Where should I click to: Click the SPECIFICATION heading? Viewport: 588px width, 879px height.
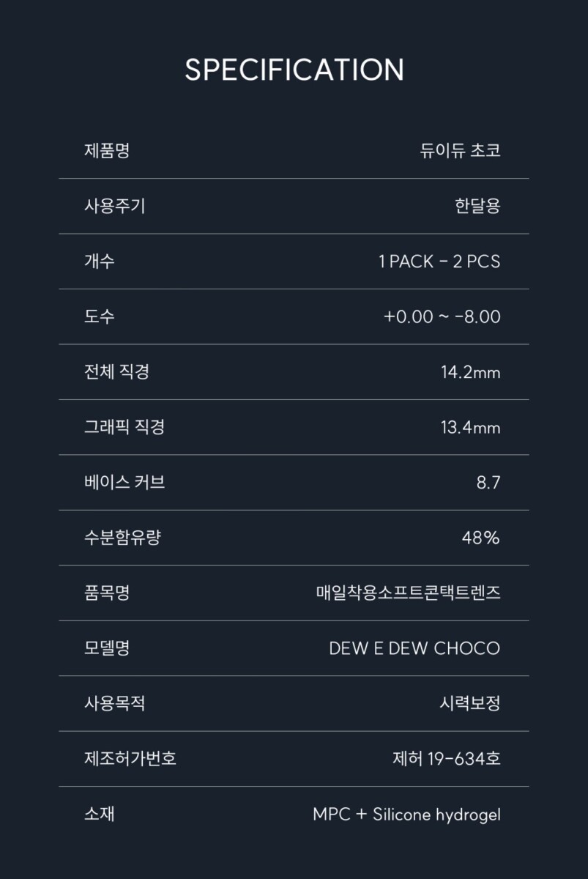[x=294, y=70]
